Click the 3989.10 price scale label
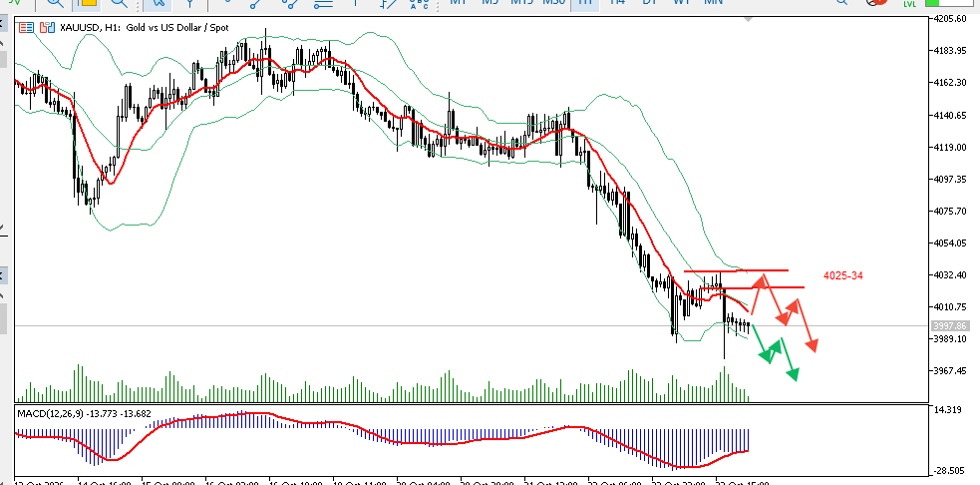 tap(951, 338)
